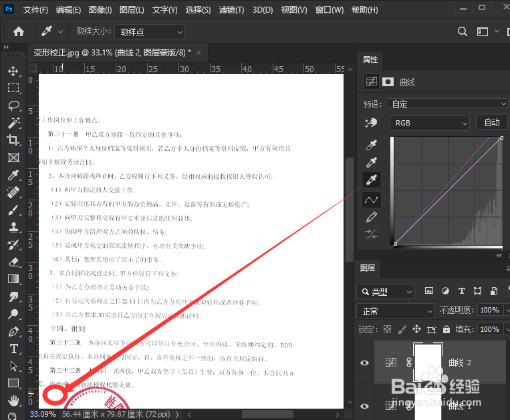Select the History Brush tool
Screen dimensions: 510x420
[x=13, y=244]
